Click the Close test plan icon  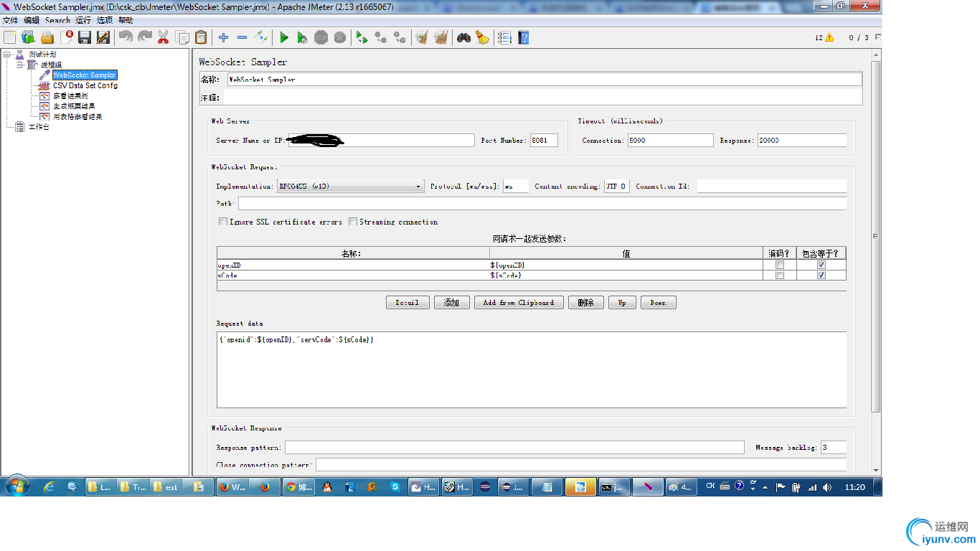(x=67, y=37)
